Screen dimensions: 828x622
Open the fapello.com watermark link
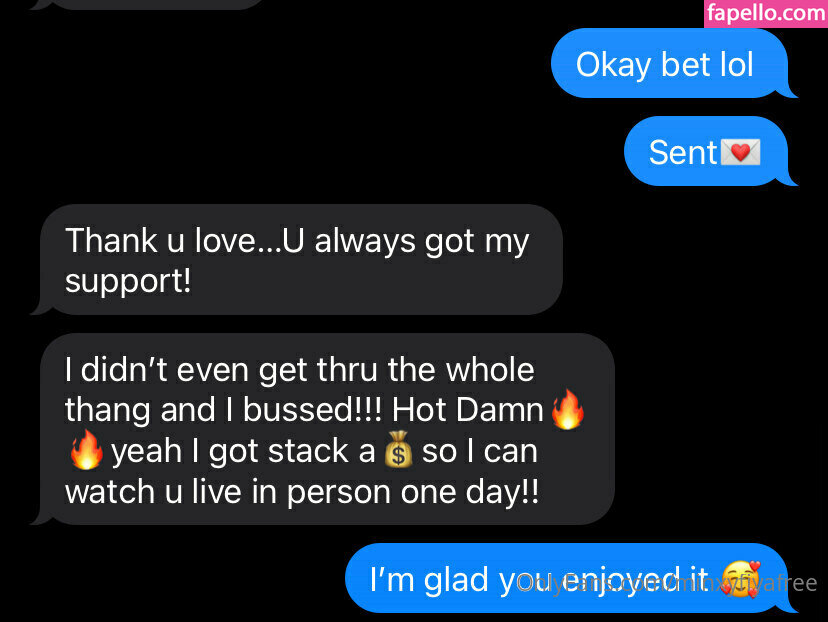point(766,13)
